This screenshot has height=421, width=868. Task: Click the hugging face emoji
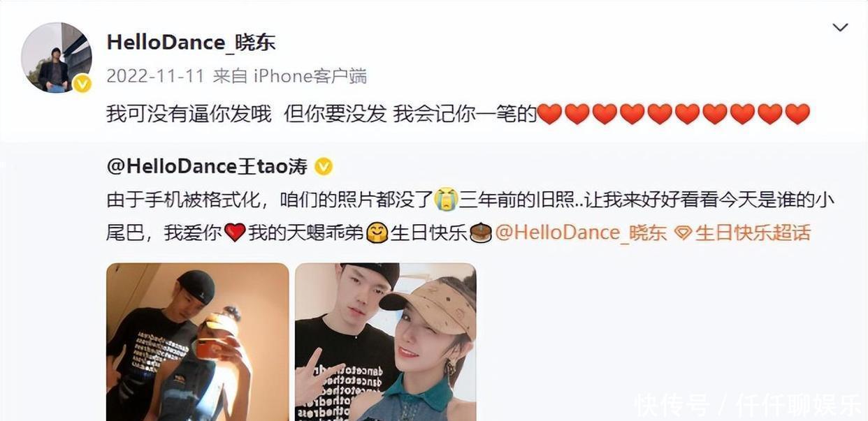point(377,232)
